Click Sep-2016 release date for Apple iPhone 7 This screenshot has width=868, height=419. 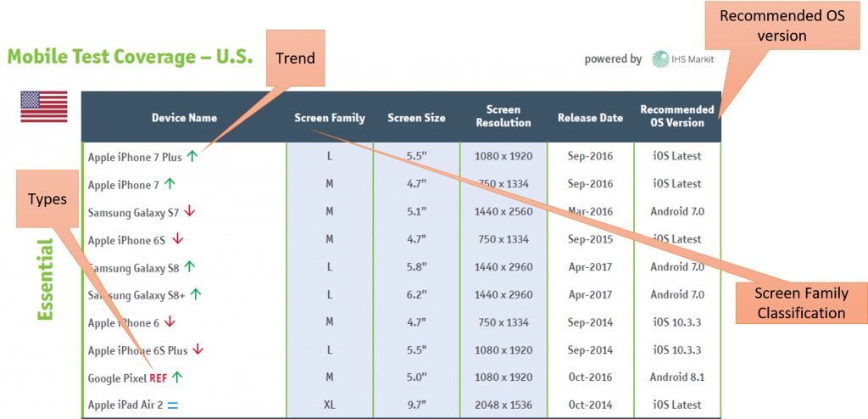click(x=590, y=183)
